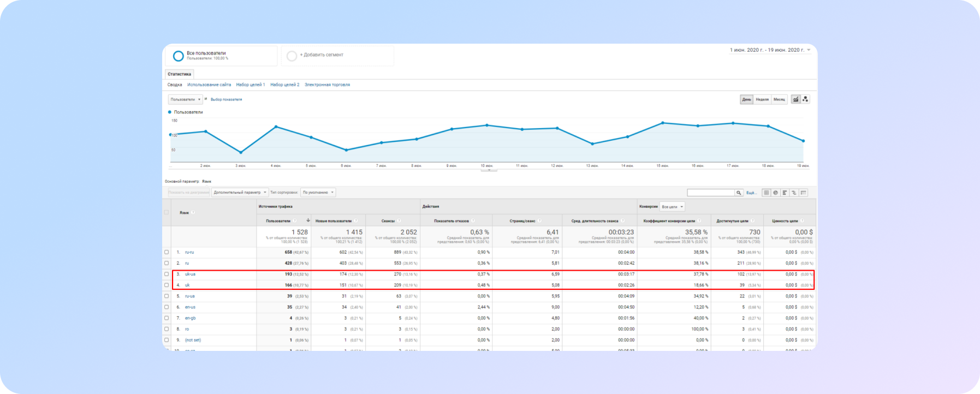Select Электронная торговля metric group
The height and width of the screenshot is (394, 980).
click(x=328, y=85)
